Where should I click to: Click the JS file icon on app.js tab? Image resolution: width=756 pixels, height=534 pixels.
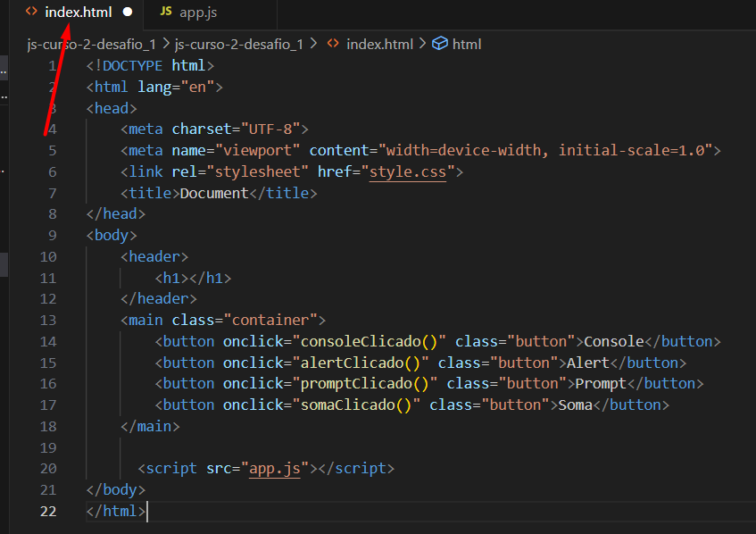[166, 11]
